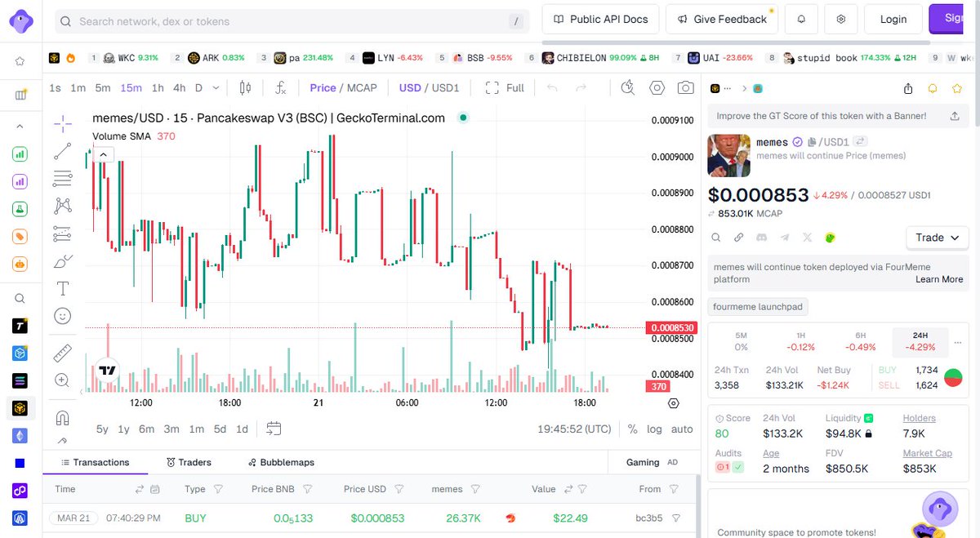Screen dimensions: 980x538
Task: Open the chart settings gear
Action: (657, 87)
